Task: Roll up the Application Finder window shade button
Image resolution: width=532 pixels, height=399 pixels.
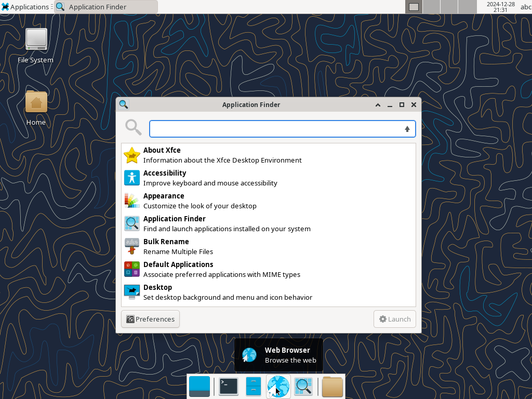Action: pyautogui.click(x=378, y=105)
